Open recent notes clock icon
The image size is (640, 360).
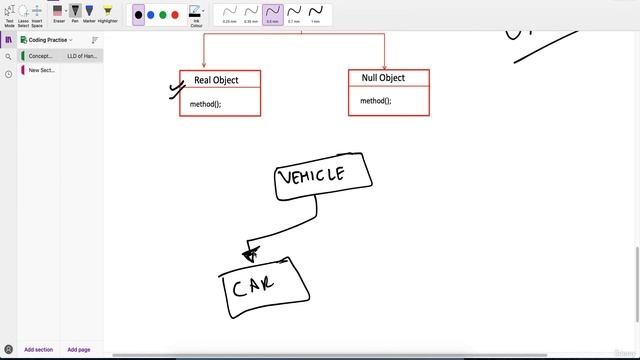pos(8,74)
